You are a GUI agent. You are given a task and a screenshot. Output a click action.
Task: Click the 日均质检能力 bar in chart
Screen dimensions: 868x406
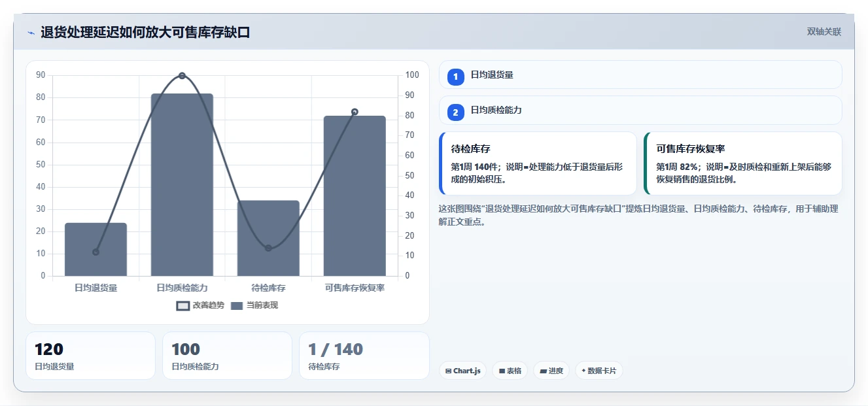(x=182, y=184)
